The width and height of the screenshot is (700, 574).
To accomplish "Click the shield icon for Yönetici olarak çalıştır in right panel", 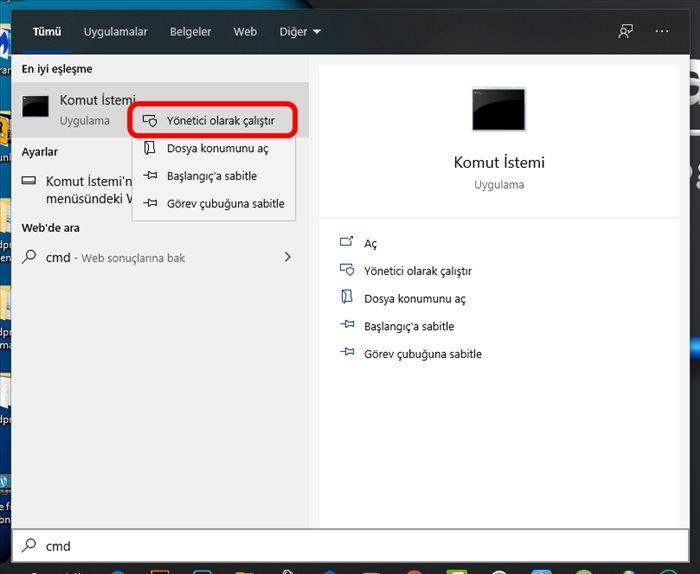I will pyautogui.click(x=347, y=271).
